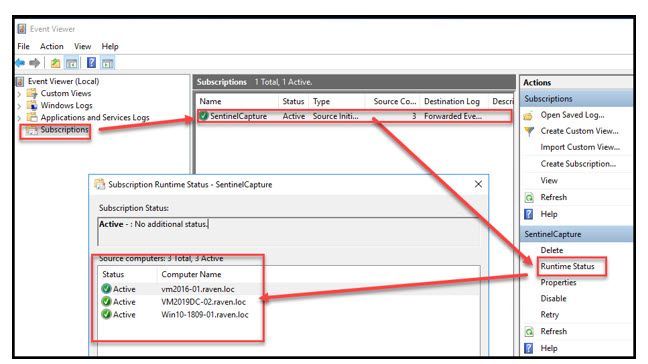This screenshot has height=364, width=648.
Task: Click Create Custom View... action
Action: [x=579, y=131]
